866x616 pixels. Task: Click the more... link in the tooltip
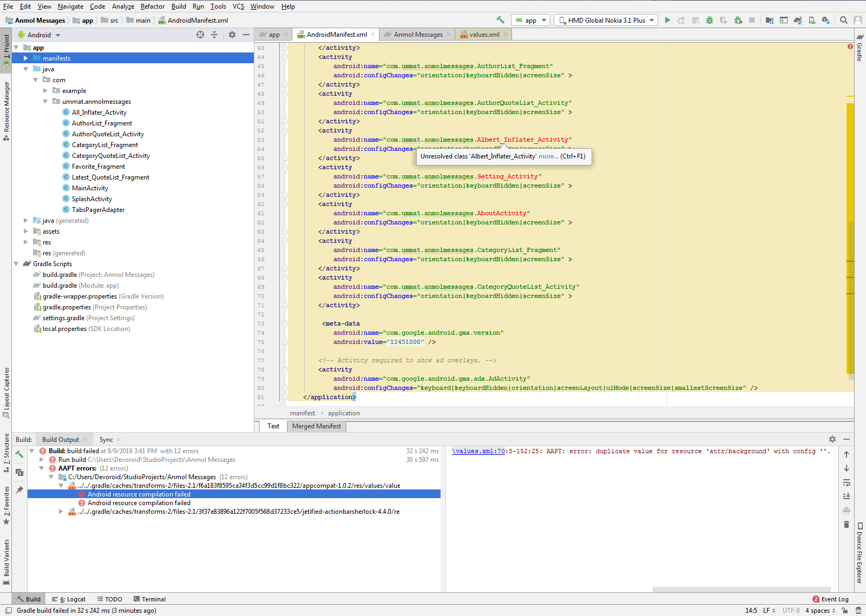[548, 156]
